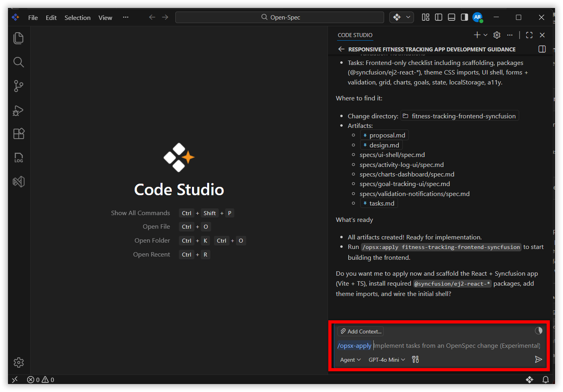Open the Code Studio panel more actions
The height and width of the screenshot is (392, 563).
coord(510,35)
